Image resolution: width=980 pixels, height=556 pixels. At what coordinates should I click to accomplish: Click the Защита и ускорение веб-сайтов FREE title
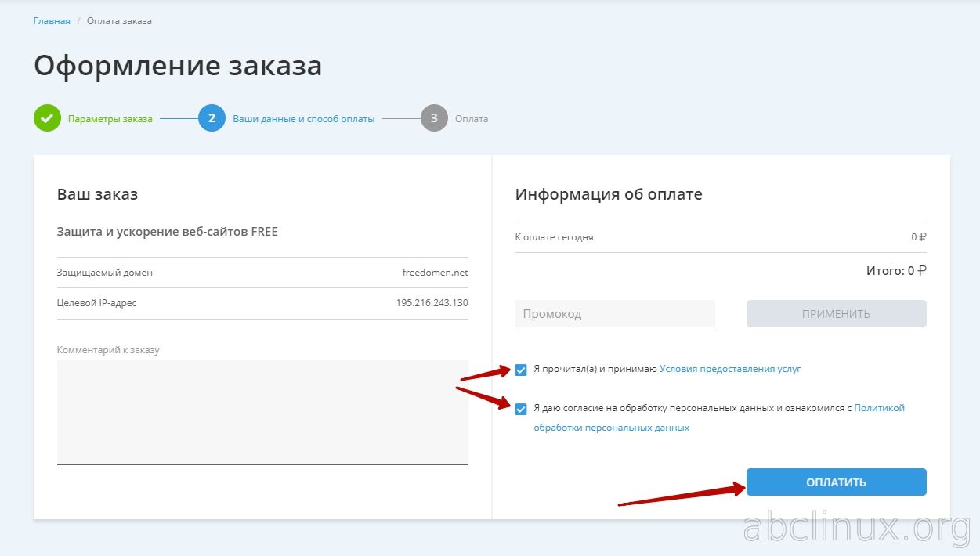[168, 232]
